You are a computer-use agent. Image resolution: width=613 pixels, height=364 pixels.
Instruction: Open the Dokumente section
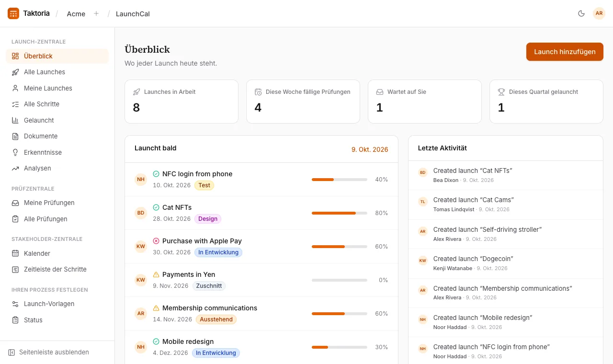(57, 136)
